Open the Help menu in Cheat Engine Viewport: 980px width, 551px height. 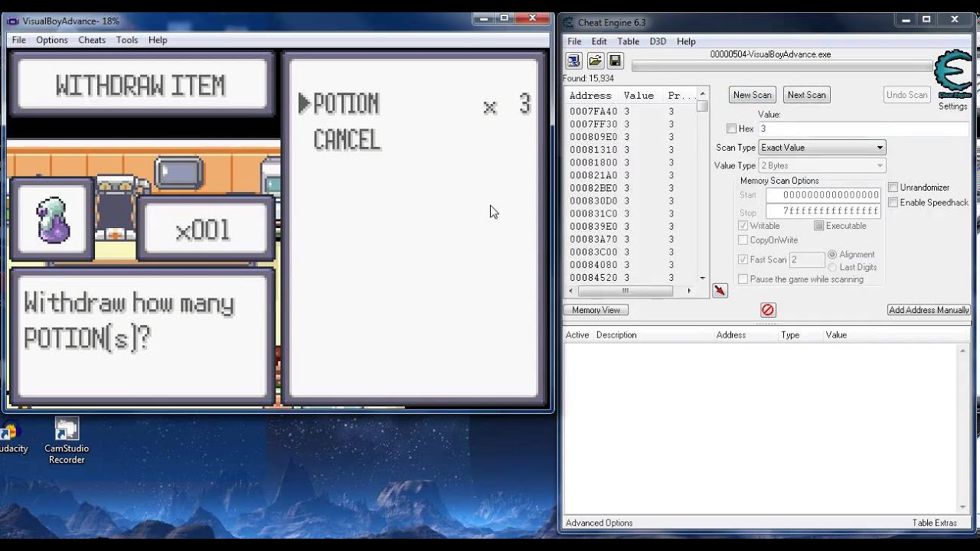686,41
